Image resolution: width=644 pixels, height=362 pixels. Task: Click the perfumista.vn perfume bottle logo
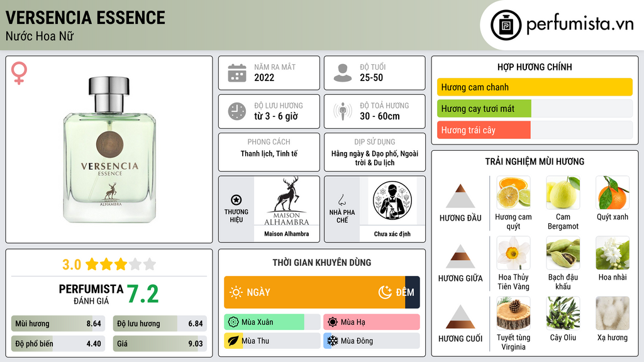[506, 25]
